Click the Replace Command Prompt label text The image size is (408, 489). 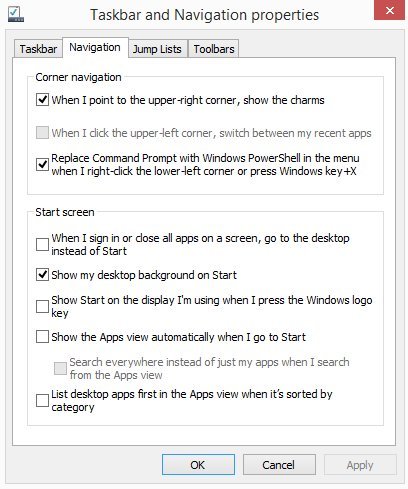pyautogui.click(x=205, y=165)
